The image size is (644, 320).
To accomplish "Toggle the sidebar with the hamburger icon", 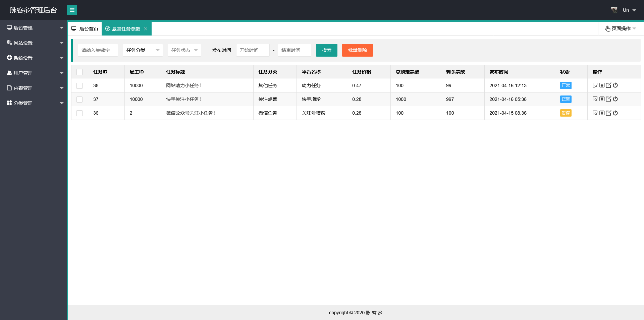I will tap(72, 10).
